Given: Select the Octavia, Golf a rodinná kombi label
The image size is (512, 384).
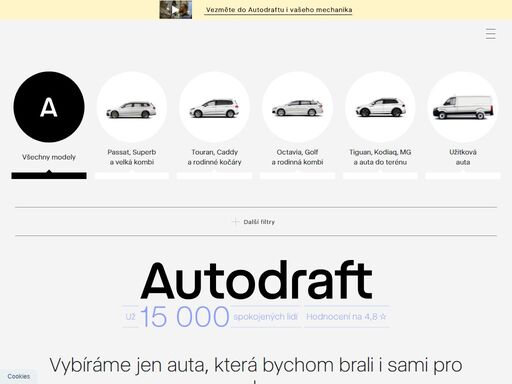Looking at the screenshot, I should (297, 157).
